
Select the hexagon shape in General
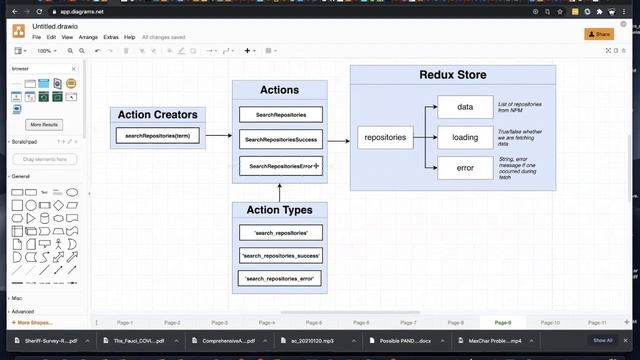(17, 218)
